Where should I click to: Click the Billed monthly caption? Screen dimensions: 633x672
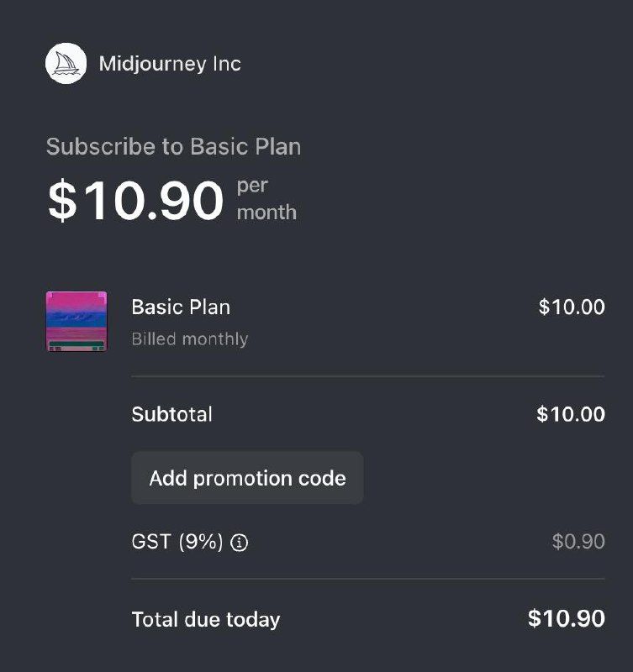190,339
